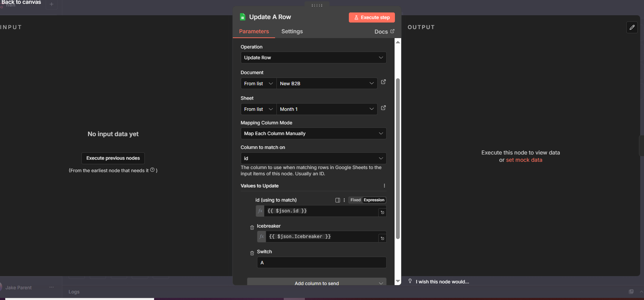This screenshot has width=644, height=300.
Task: Expand the id expression editor icon
Action: pos(382,212)
